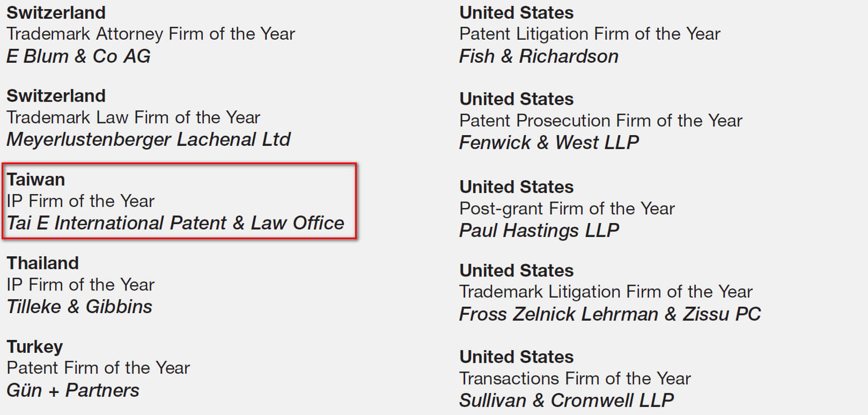Click the Paul Hastings LLP firm name
The width and height of the screenshot is (868, 415).
(x=539, y=231)
